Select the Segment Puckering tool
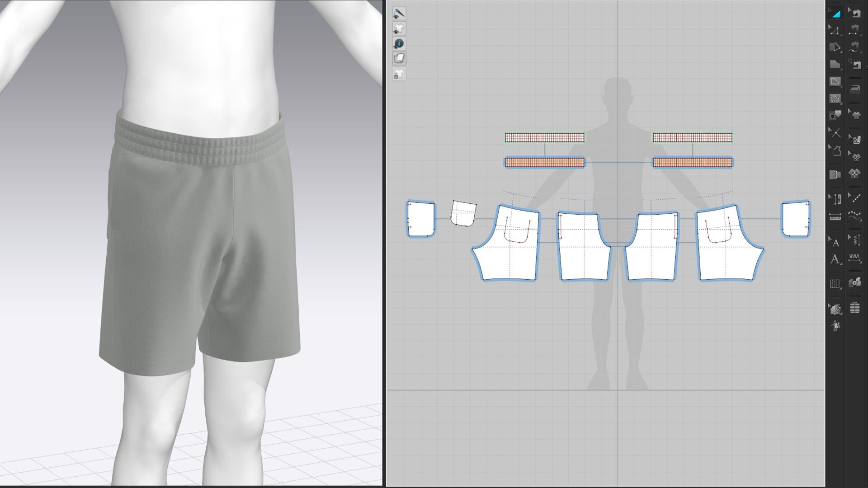 [854, 258]
